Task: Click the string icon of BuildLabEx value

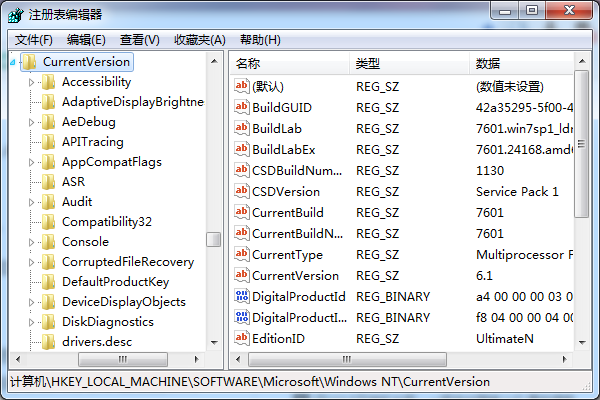Action: pos(242,149)
